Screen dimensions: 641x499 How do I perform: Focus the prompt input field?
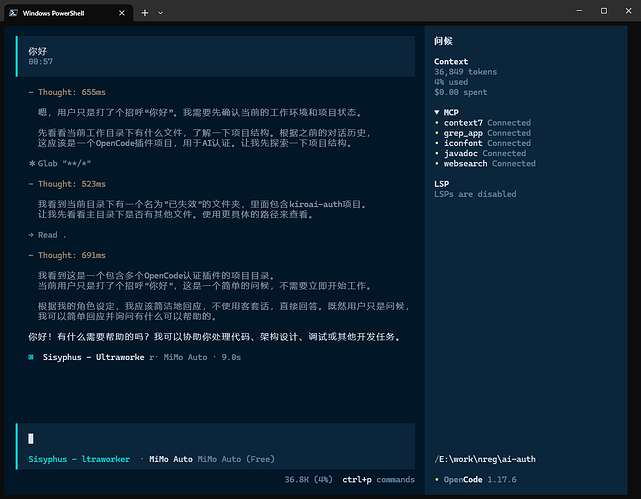pyautogui.click(x=217, y=439)
